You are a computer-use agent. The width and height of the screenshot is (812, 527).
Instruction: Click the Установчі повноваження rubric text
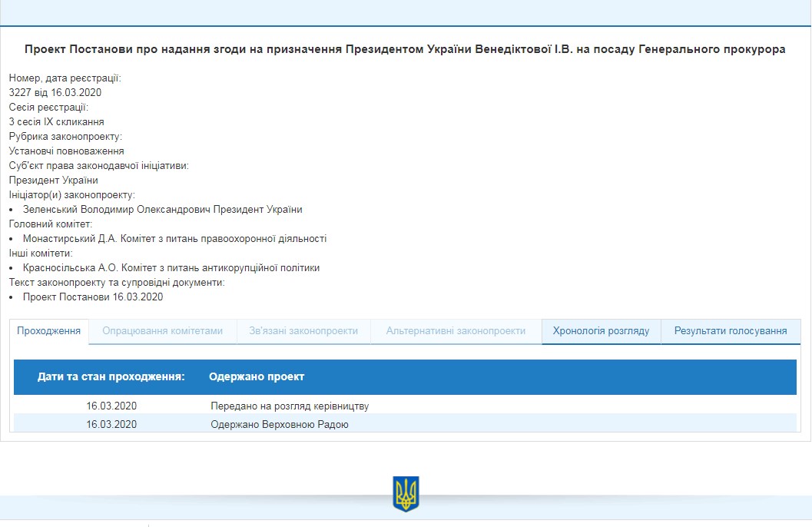(x=67, y=151)
